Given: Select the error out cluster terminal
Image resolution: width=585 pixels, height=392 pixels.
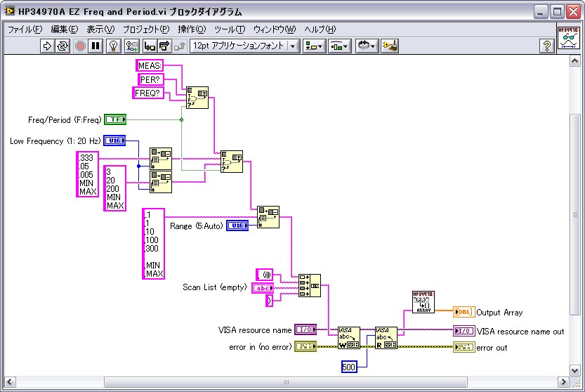Looking at the screenshot, I should pyautogui.click(x=464, y=347).
